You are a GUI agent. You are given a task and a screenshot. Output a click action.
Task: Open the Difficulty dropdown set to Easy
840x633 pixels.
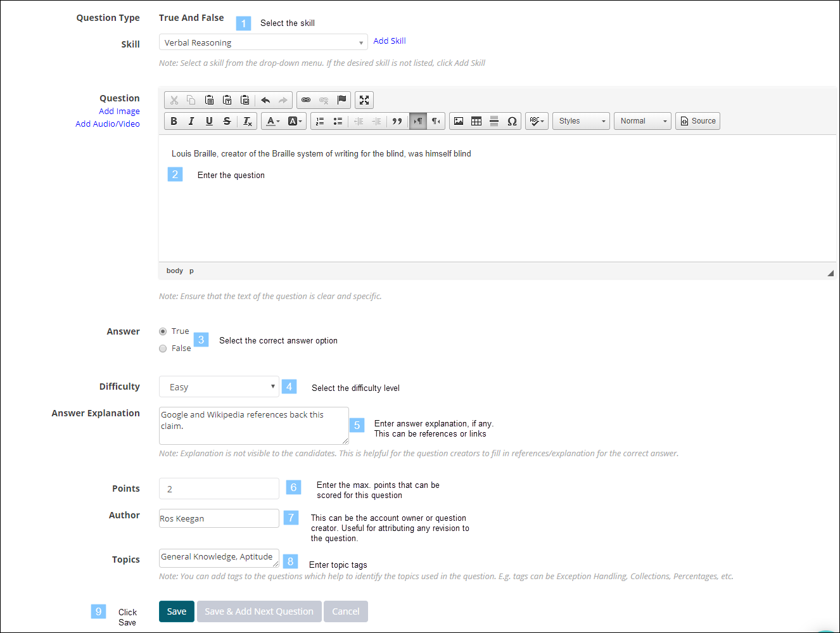tap(219, 387)
